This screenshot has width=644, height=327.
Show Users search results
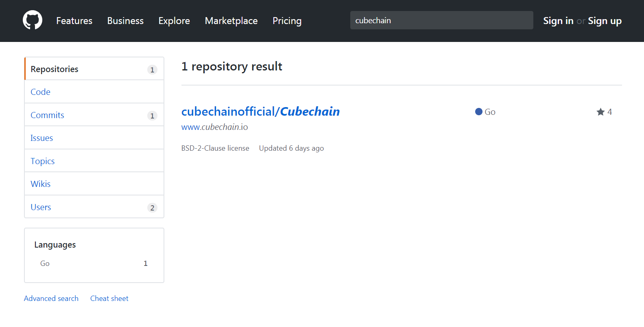[x=41, y=207]
